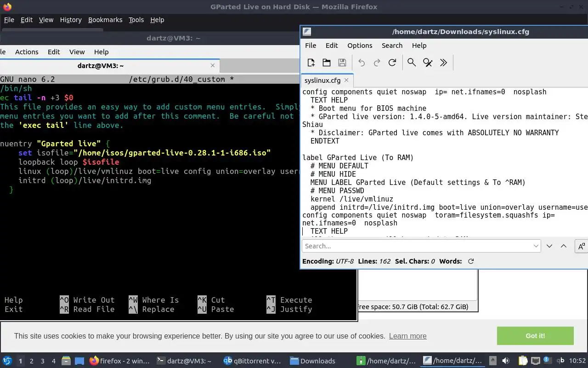Click 'kernel /live/vmlinuz' line in editor

pos(352,199)
